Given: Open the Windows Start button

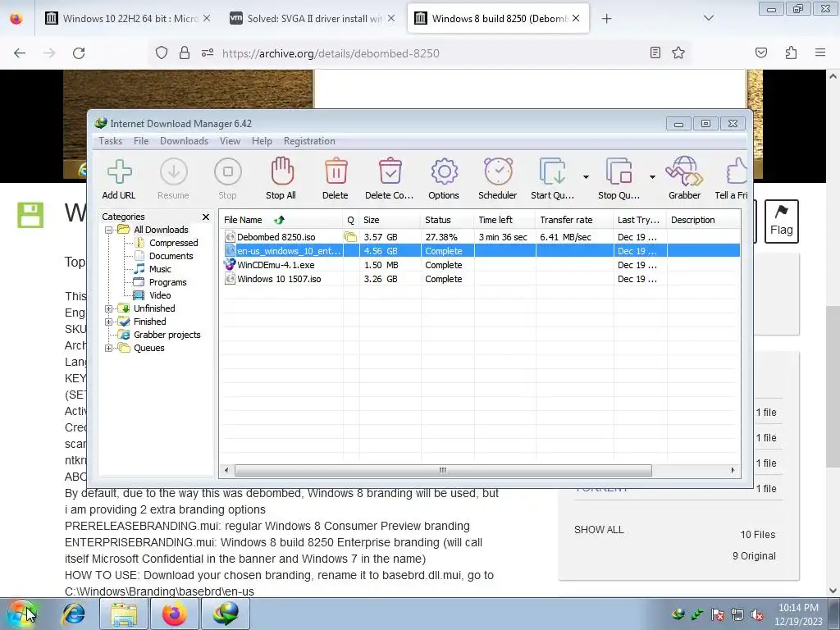Looking at the screenshot, I should pyautogui.click(x=21, y=613).
